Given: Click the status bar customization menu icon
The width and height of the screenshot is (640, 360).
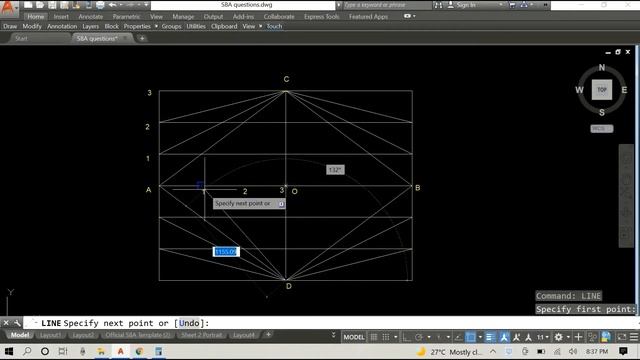Looking at the screenshot, I should click(x=634, y=337).
